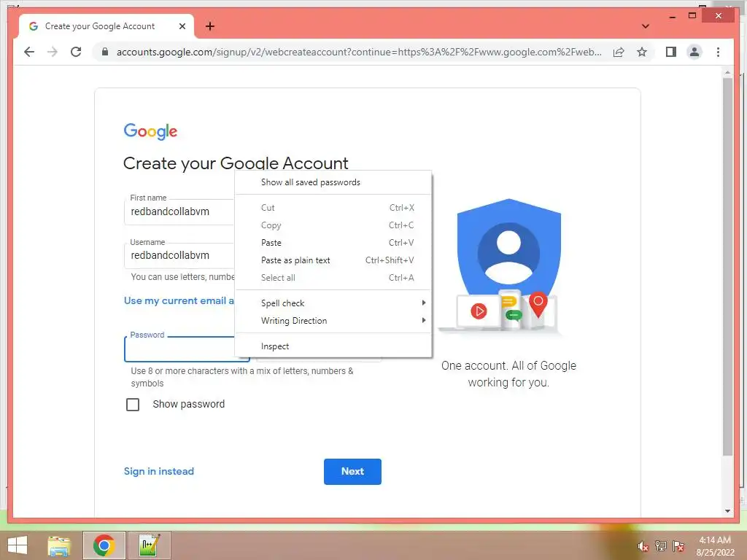Select Paste from the context menu

click(333, 243)
